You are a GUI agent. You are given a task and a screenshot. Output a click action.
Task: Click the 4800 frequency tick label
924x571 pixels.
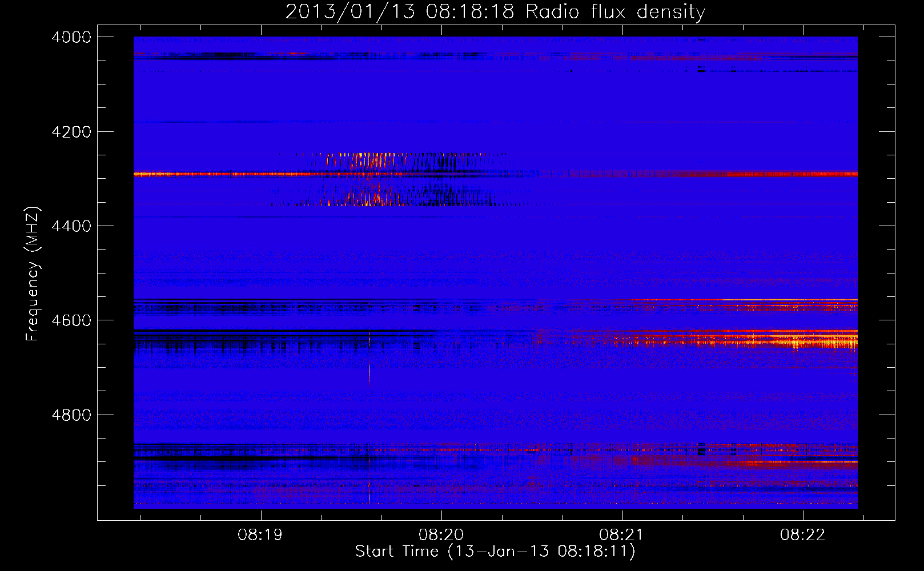(71, 415)
